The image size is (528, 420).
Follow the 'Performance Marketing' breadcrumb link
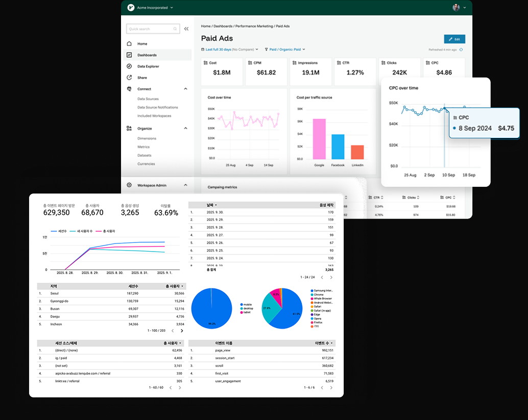click(254, 26)
